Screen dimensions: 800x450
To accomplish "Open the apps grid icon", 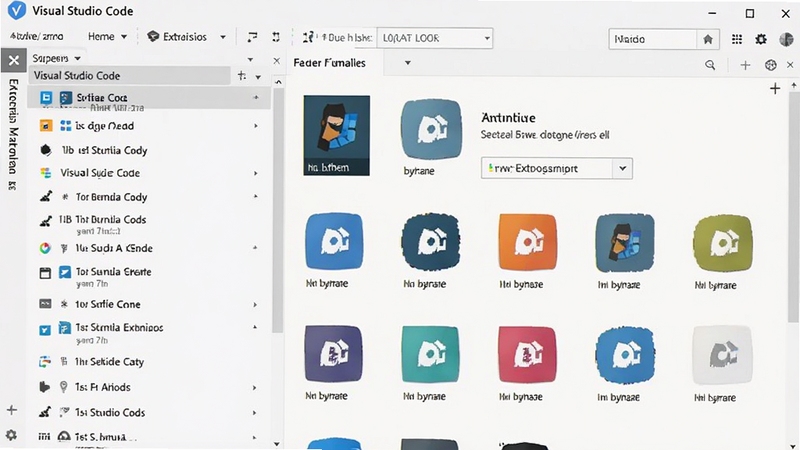I will point(737,39).
